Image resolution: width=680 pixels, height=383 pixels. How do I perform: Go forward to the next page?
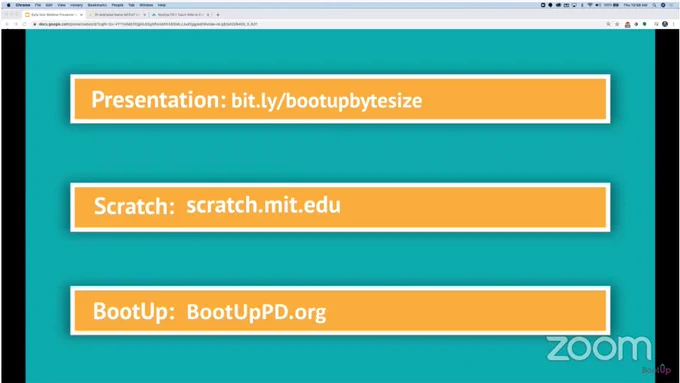coord(16,24)
